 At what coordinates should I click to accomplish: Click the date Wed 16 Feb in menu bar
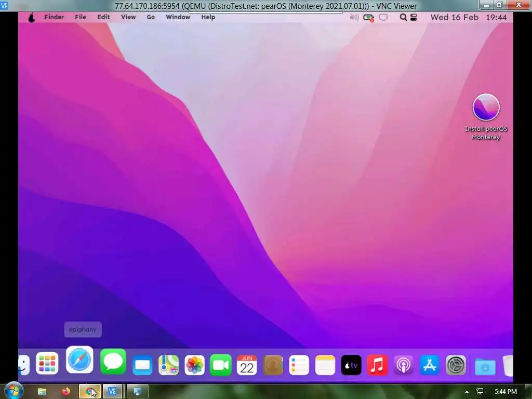(454, 17)
